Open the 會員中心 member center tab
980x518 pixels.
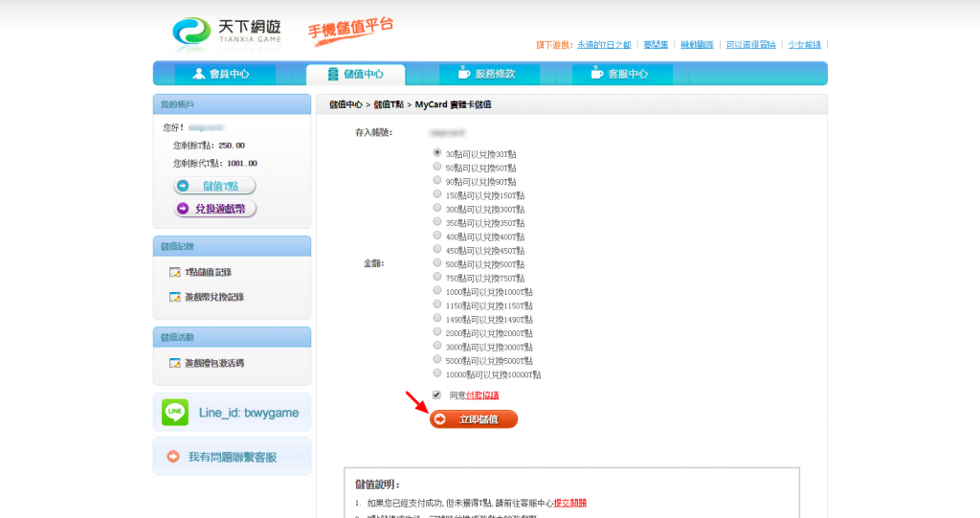pos(225,74)
